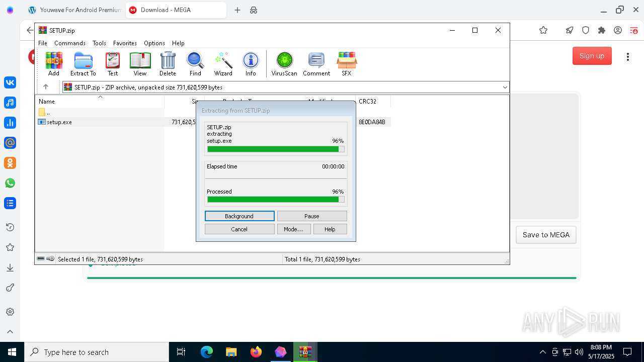The image size is (644, 362).
Task: Open the Commands menu
Action: pyautogui.click(x=70, y=43)
